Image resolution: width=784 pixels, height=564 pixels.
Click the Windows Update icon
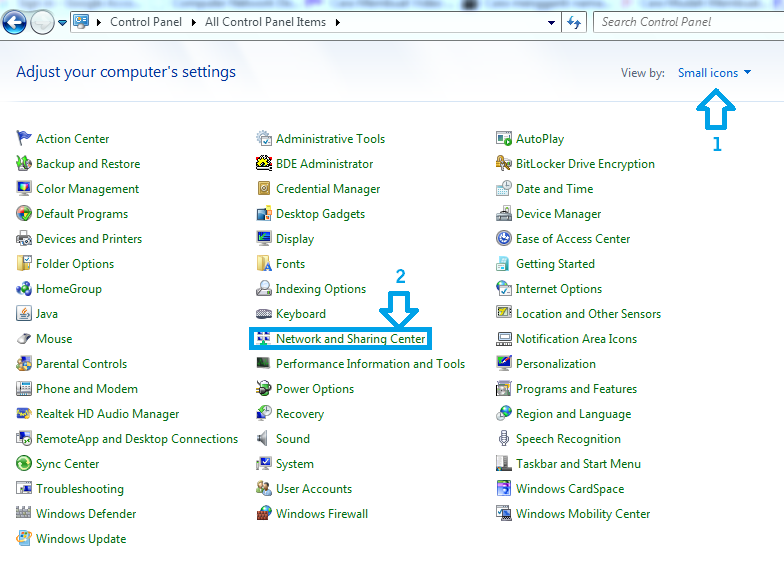coord(24,538)
